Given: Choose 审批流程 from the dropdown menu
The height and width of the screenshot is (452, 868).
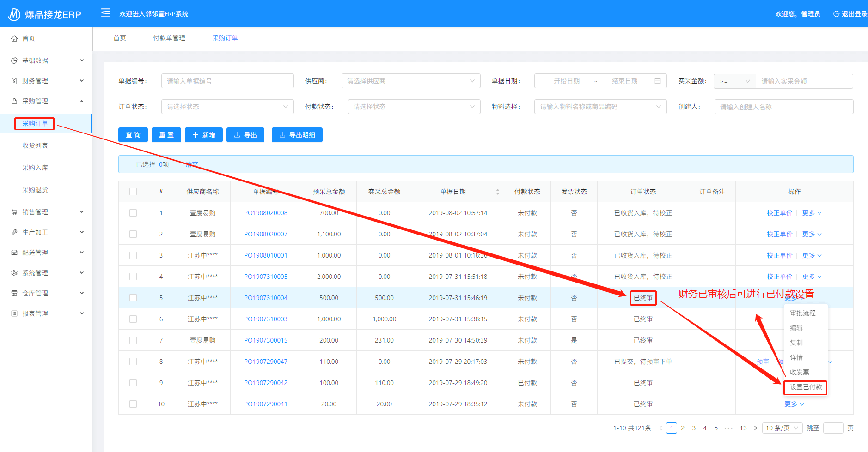Looking at the screenshot, I should click(x=802, y=313).
